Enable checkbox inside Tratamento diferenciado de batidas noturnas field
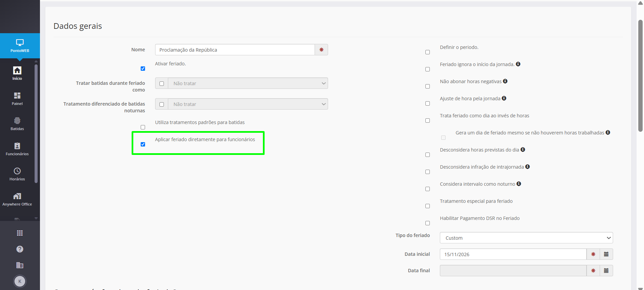 point(162,104)
